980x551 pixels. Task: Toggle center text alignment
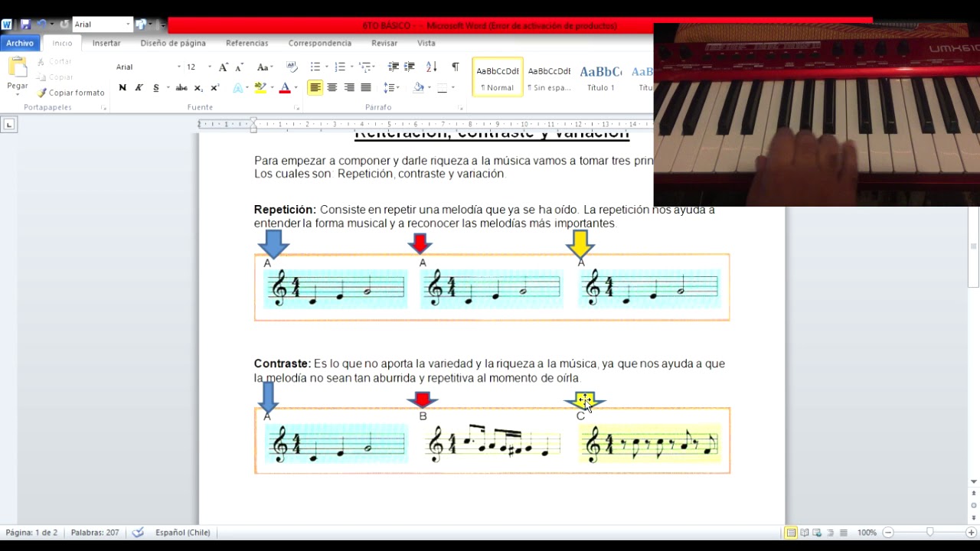(x=332, y=88)
